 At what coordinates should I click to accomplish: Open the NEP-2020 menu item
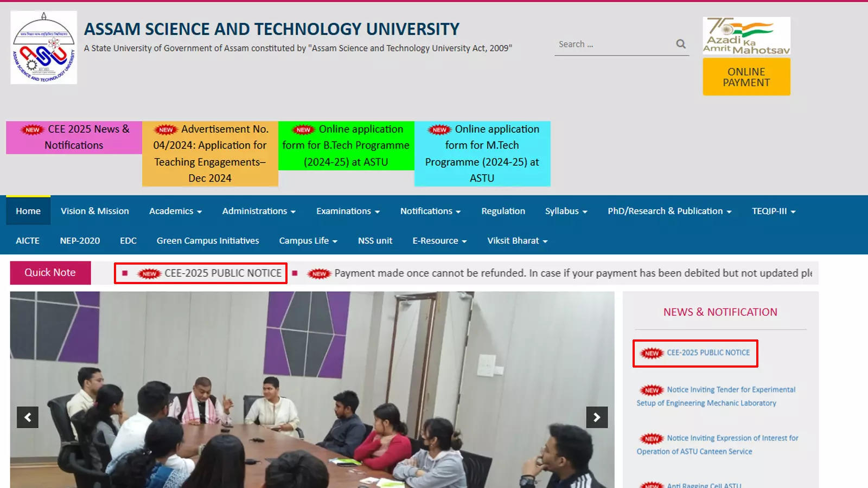click(x=80, y=240)
